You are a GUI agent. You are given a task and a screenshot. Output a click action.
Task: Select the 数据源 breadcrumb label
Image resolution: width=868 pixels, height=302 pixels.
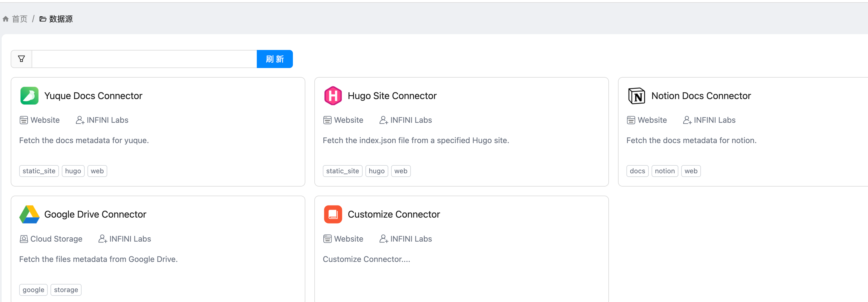pyautogui.click(x=61, y=19)
